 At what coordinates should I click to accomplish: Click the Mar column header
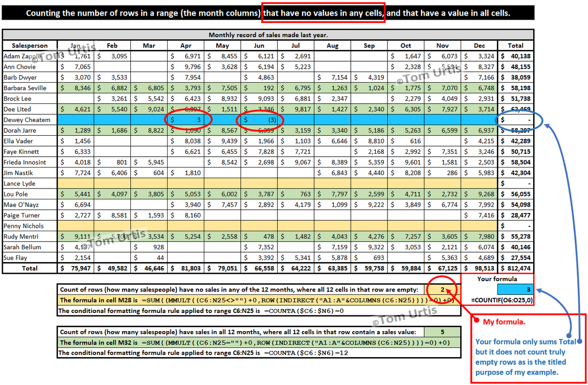[149, 46]
